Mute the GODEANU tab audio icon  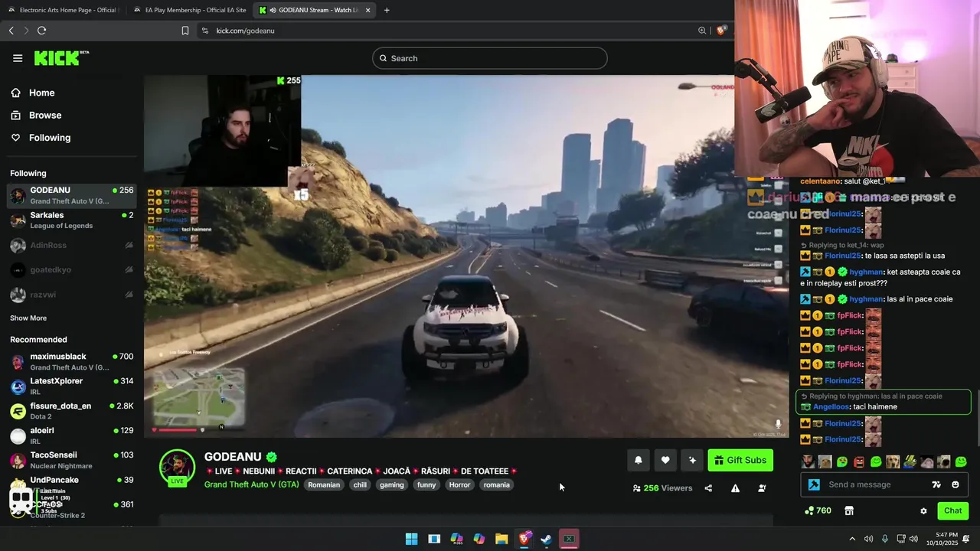tap(273, 10)
